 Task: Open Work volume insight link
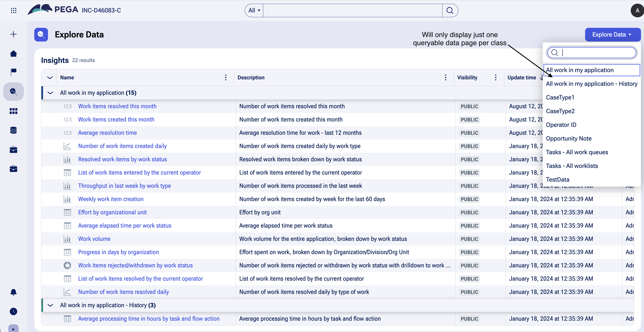point(94,239)
